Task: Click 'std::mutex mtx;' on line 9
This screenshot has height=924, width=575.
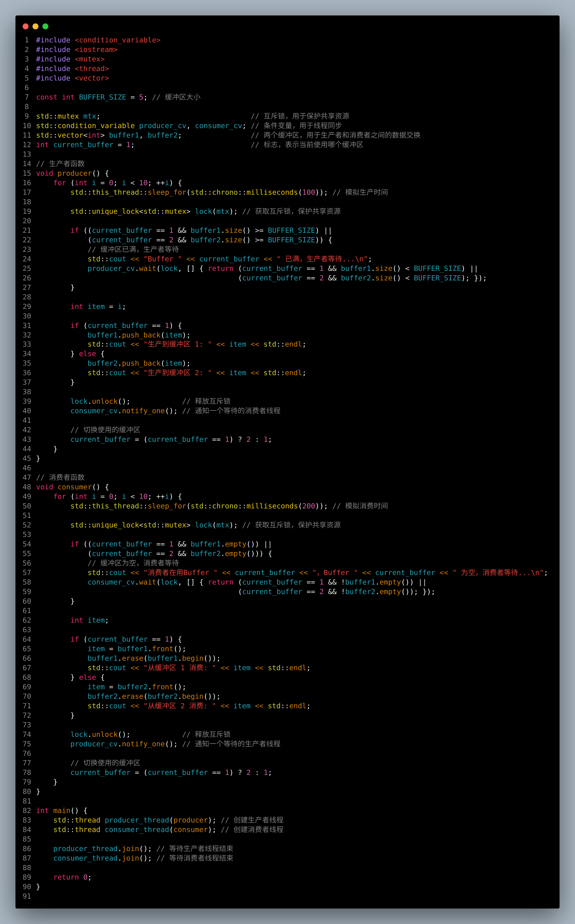Action: [68, 116]
